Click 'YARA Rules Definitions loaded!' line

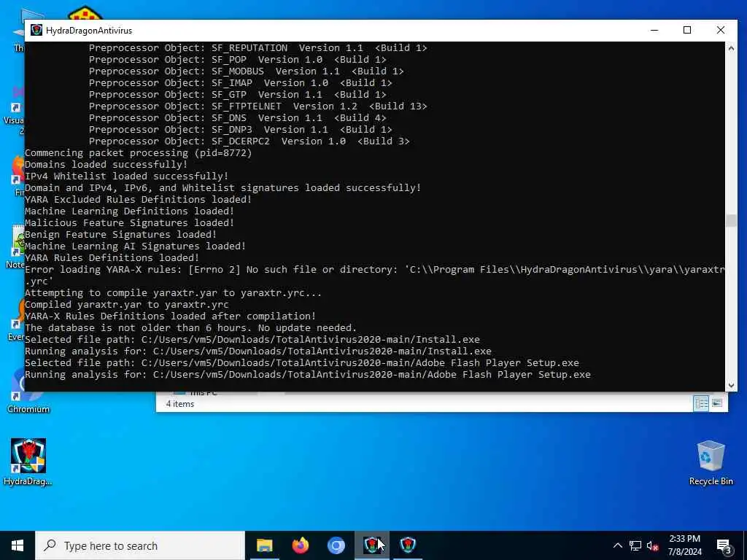(112, 257)
